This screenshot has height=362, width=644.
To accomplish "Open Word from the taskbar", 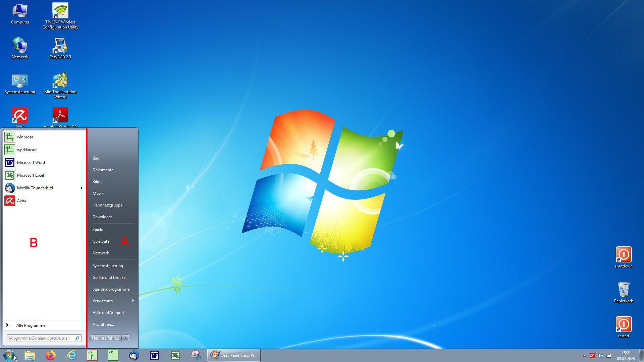I will [x=155, y=355].
